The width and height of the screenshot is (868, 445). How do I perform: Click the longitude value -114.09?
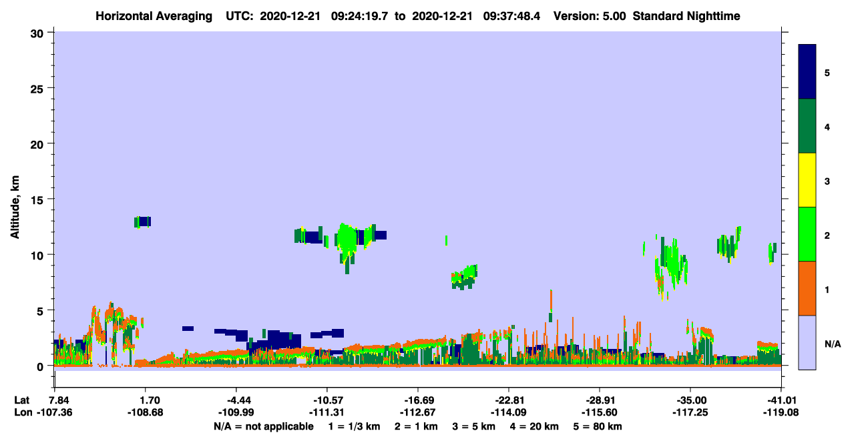click(x=509, y=412)
